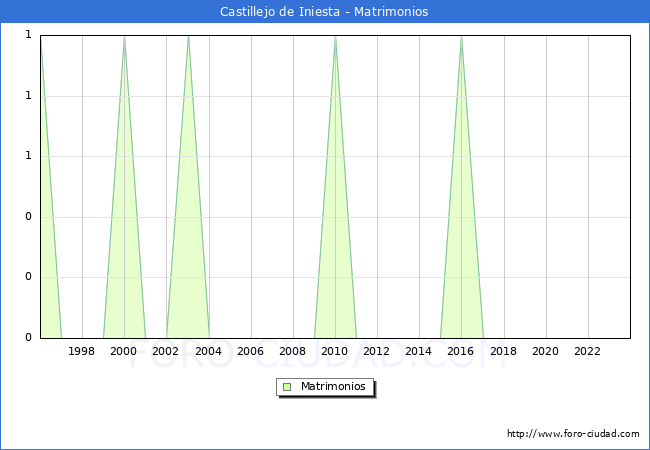Toggle the Matrimonios legend label
This screenshot has width=650, height=450.
pyautogui.click(x=333, y=386)
